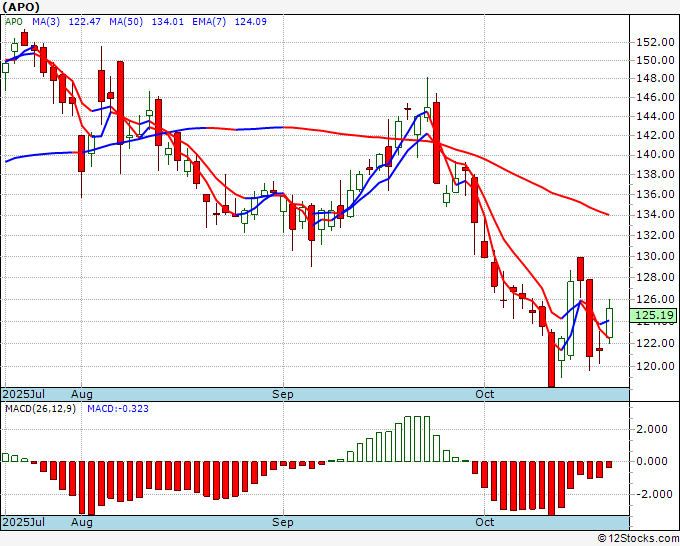680x546 pixels.
Task: Click the 0.000 MACD axis label
Action: [651, 461]
